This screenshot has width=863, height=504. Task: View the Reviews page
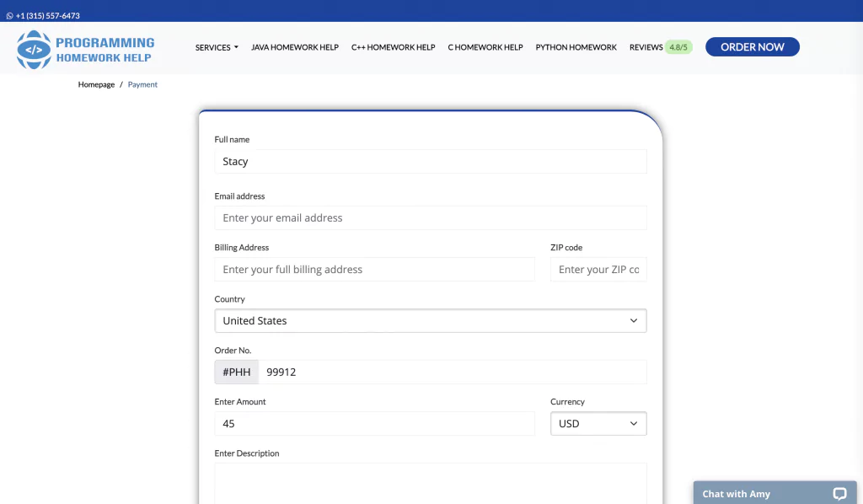(x=646, y=47)
